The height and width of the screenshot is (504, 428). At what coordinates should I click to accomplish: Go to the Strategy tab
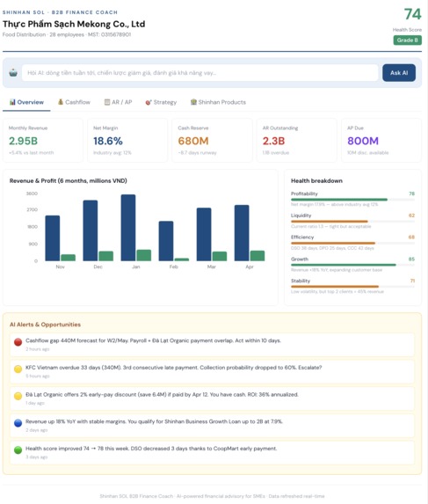[161, 102]
